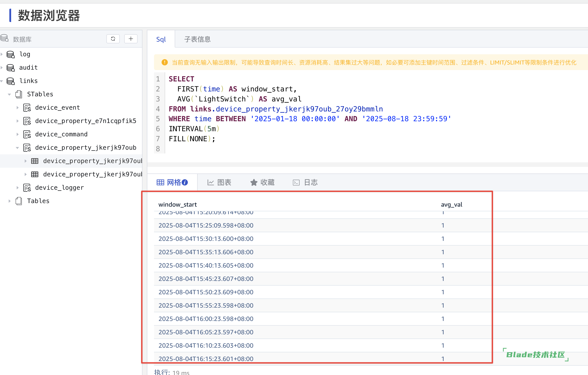Expand the device_command stable
Screen dimensions: 588x375
tap(17, 134)
